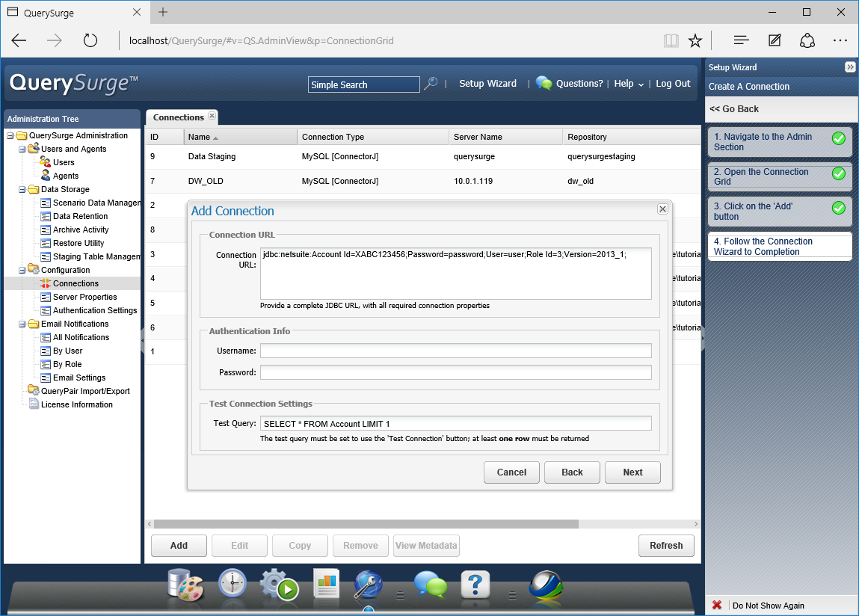Screen dimensions: 859x616
Task: Click the globe with wrench admin icon
Action: 369,585
